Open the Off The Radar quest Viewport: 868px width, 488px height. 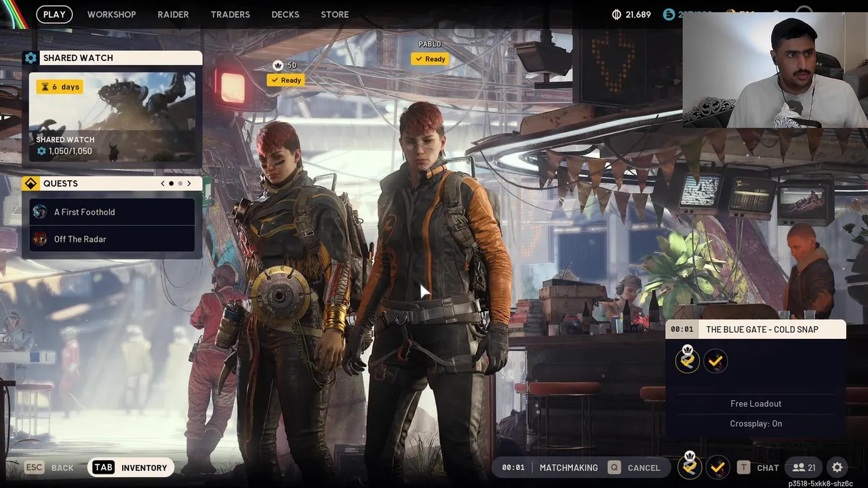[112, 239]
